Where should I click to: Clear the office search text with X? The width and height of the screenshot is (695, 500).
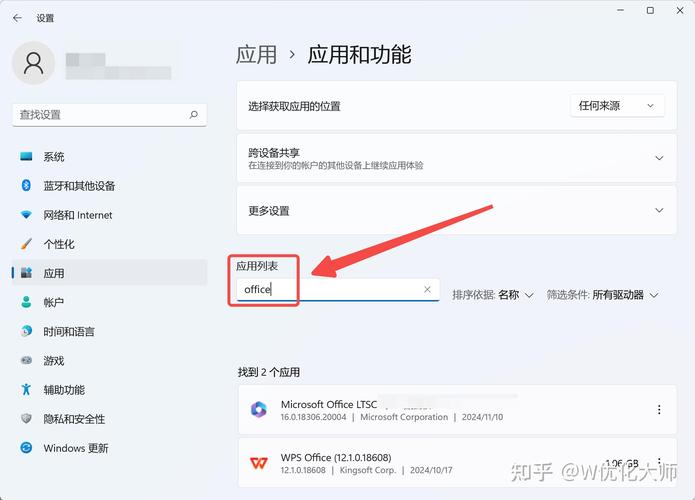[x=427, y=289]
